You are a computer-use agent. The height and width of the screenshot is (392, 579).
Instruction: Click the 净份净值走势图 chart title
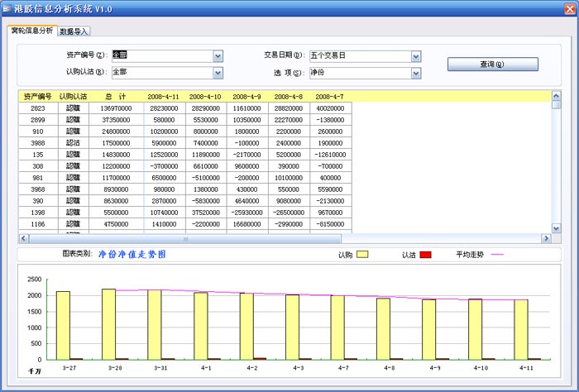tap(132, 254)
